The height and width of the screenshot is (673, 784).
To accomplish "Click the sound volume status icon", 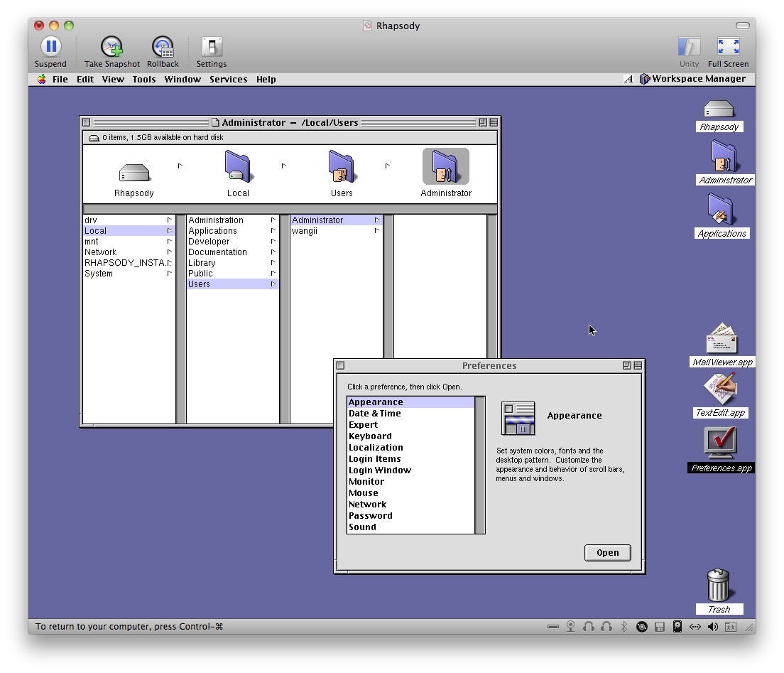I will (x=712, y=627).
